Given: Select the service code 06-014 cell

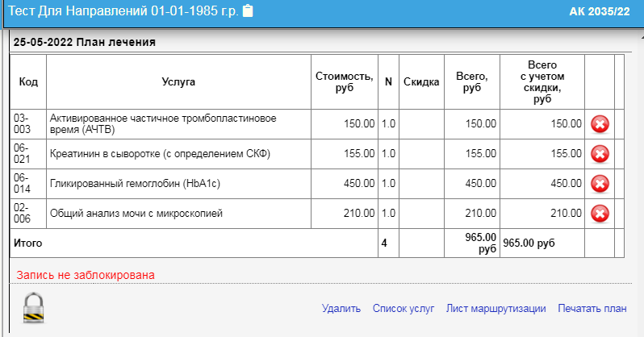Looking at the screenshot, I should (23, 184).
